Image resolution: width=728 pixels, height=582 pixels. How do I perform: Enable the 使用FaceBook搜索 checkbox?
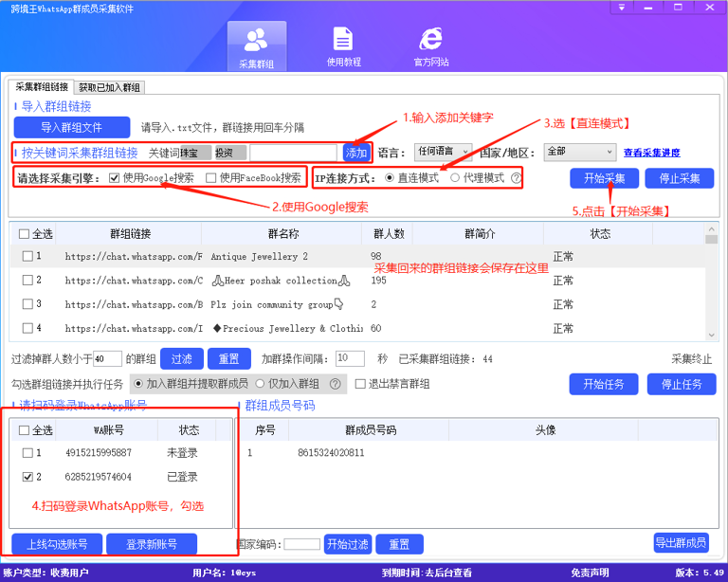tap(211, 178)
